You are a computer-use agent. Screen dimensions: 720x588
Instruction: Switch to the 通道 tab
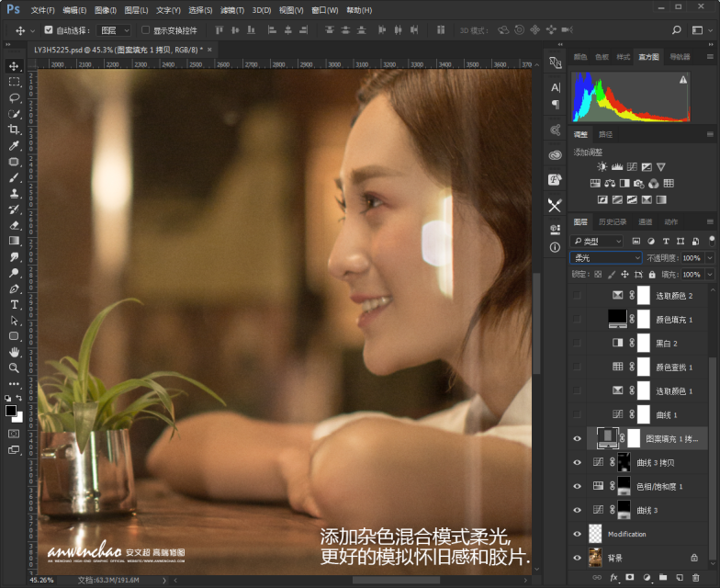tap(645, 222)
